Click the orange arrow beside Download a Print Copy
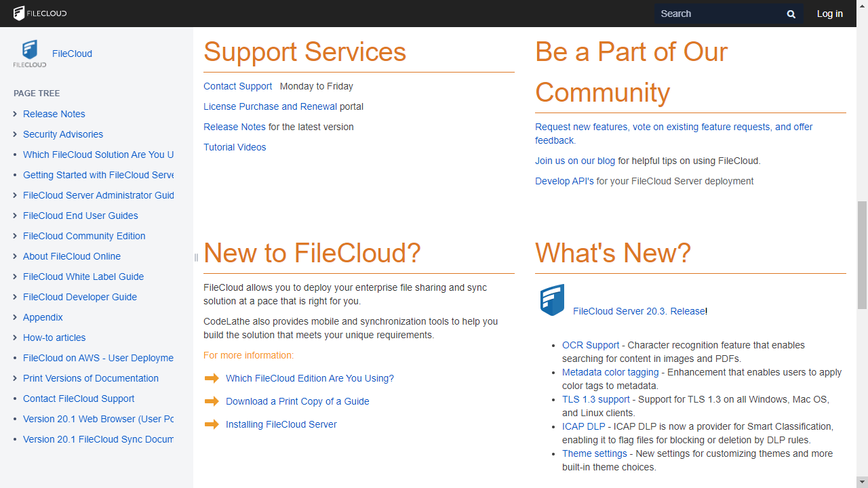 coord(212,401)
